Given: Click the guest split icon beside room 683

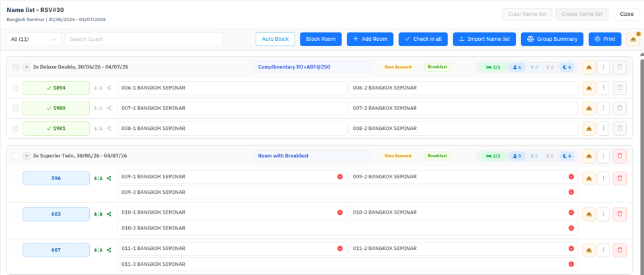Looking at the screenshot, I should click(x=98, y=214).
